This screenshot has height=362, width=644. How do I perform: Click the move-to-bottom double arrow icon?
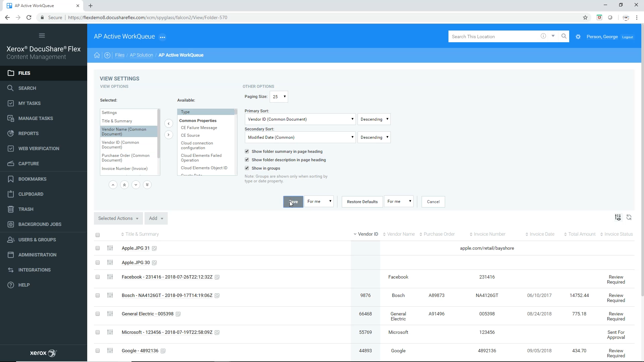[147, 185]
